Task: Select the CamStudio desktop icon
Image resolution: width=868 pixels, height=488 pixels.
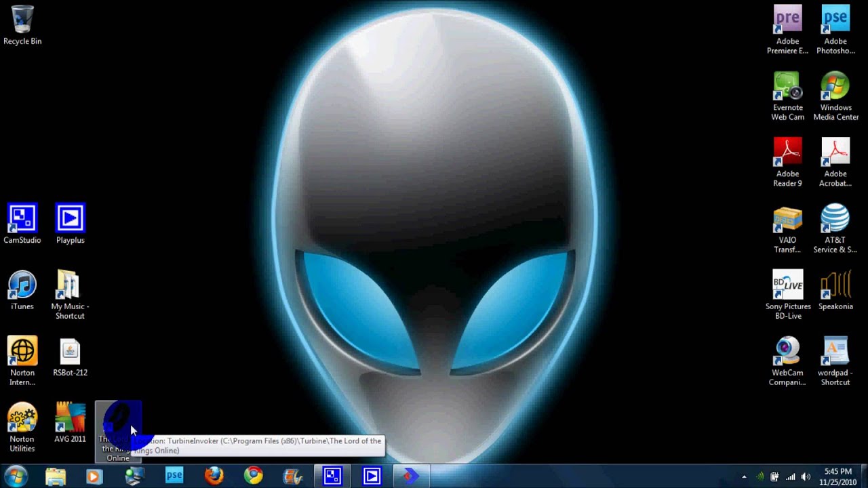Action: click(x=22, y=224)
